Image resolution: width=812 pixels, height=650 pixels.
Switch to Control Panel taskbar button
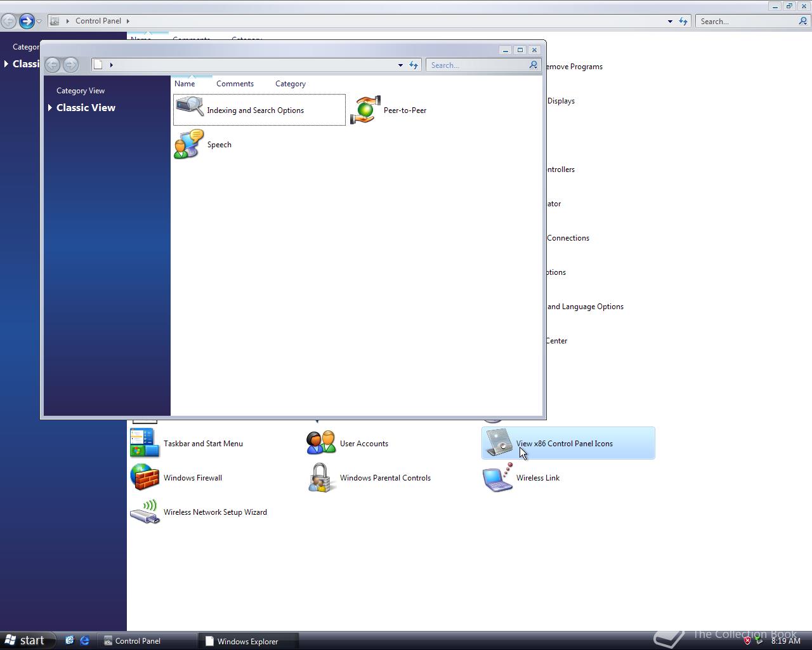[147, 640]
